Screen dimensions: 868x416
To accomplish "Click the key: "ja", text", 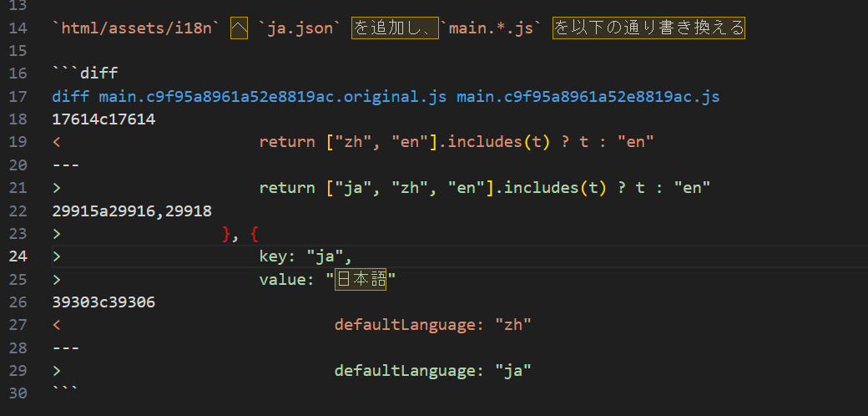I will point(305,256).
